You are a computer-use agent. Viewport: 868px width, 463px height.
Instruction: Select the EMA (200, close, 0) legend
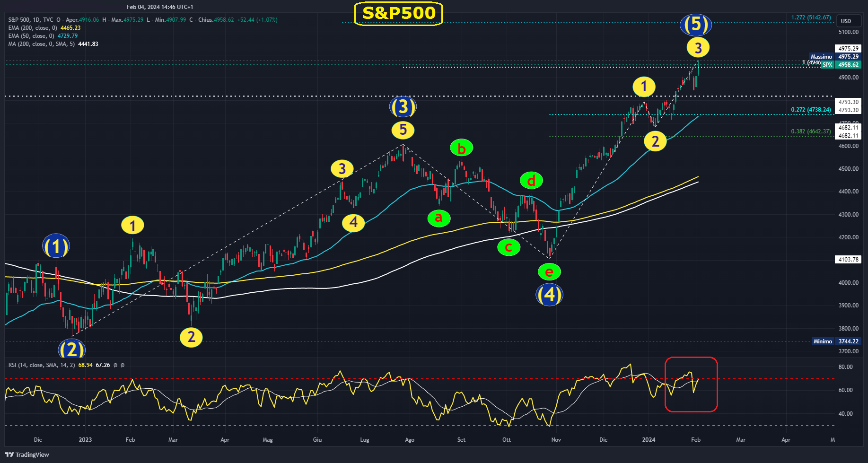pos(33,28)
